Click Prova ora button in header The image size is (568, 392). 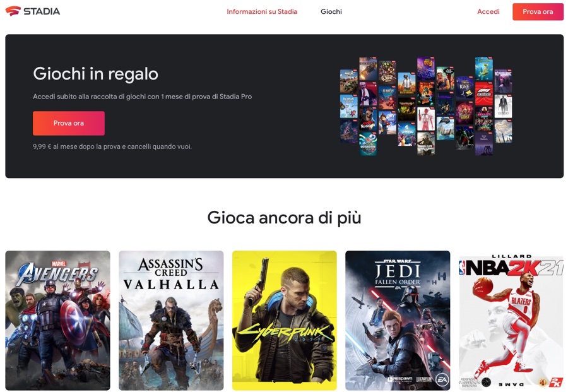(x=538, y=11)
